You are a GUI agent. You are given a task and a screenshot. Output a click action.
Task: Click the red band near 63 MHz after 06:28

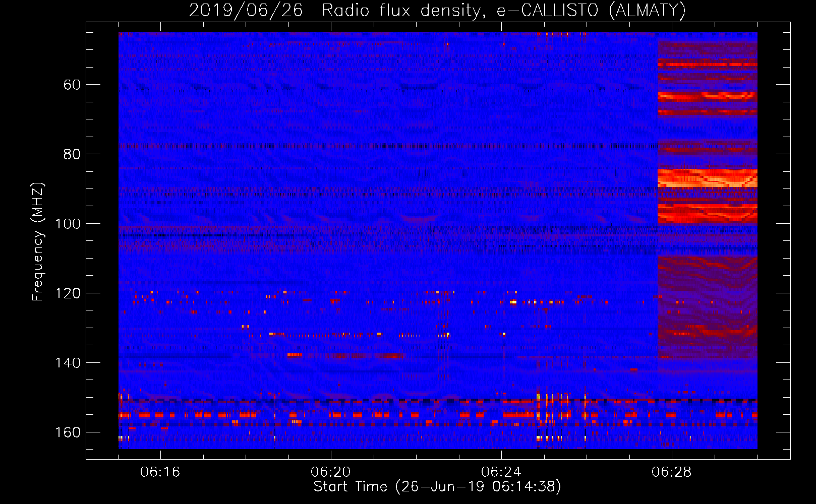pos(707,96)
